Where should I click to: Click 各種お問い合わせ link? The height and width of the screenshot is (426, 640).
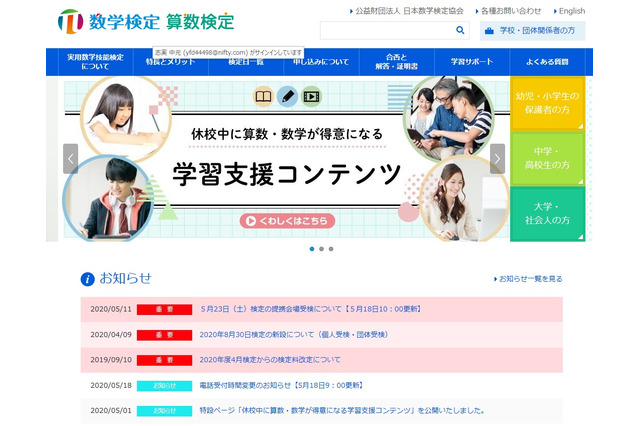point(509,11)
